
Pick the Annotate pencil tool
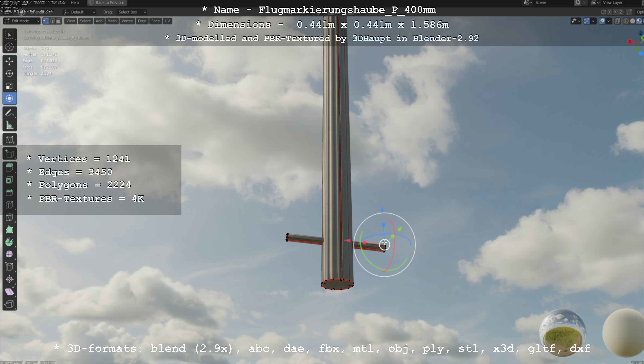tap(9, 113)
